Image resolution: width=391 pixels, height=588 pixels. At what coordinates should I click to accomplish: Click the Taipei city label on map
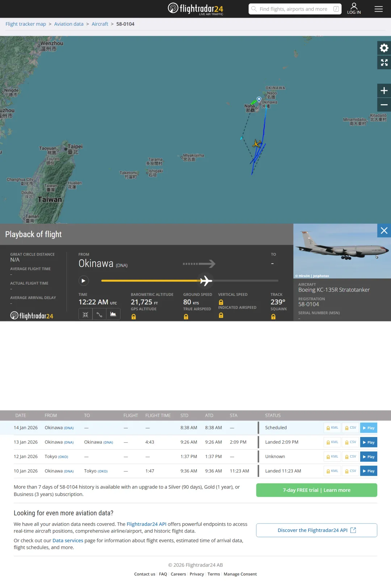(75, 147)
